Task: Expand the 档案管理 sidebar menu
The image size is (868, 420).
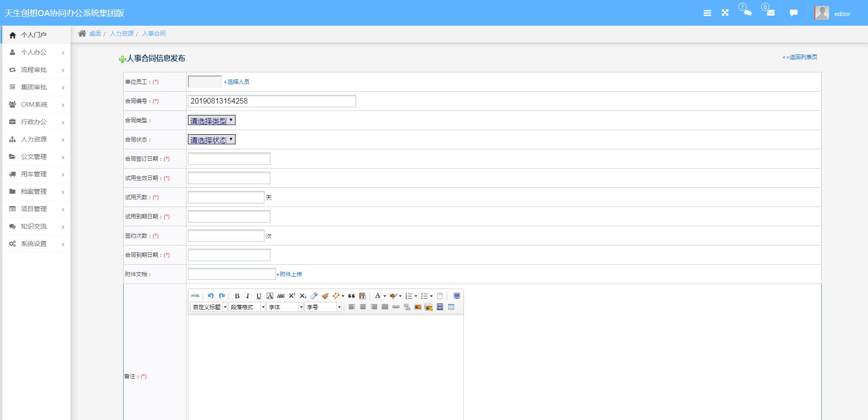Action: click(36, 191)
